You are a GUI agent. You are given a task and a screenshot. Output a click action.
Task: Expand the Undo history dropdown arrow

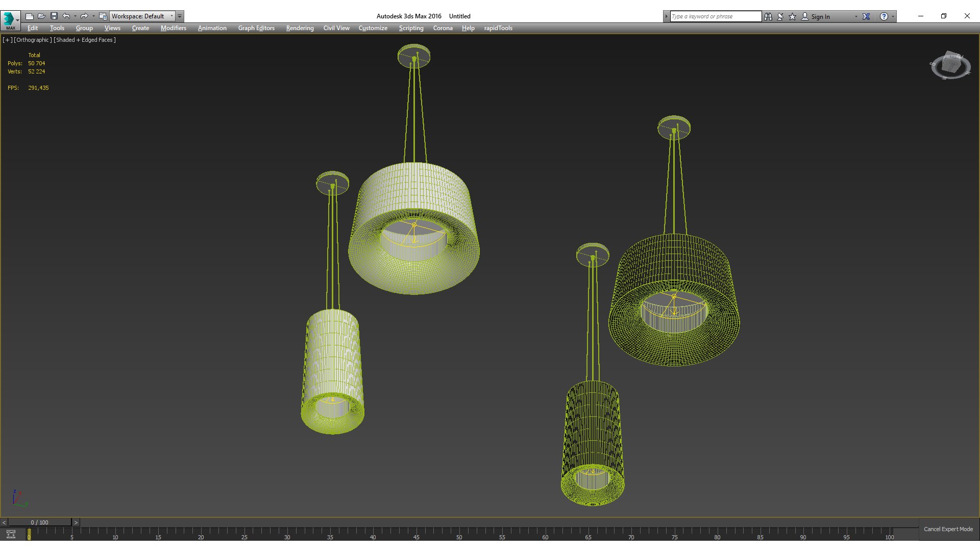tap(76, 16)
